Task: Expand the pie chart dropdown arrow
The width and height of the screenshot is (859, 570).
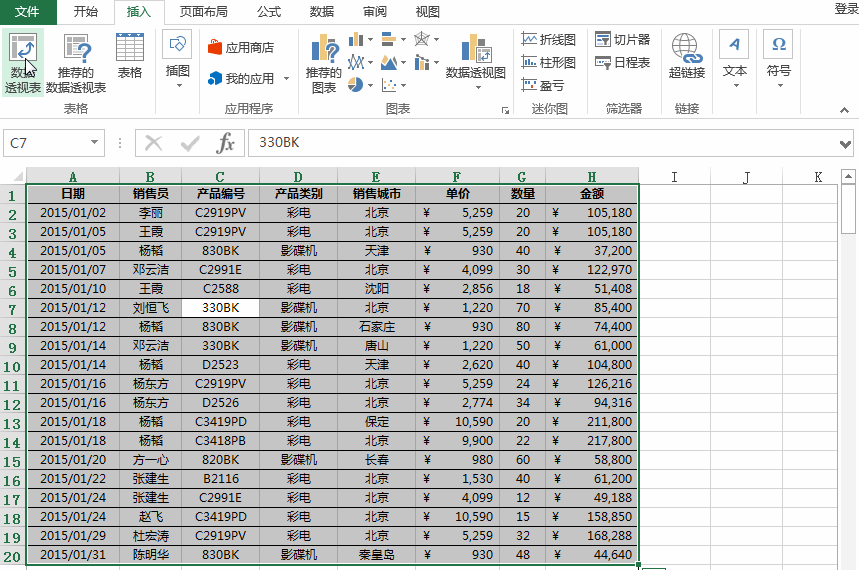Action: click(x=370, y=85)
